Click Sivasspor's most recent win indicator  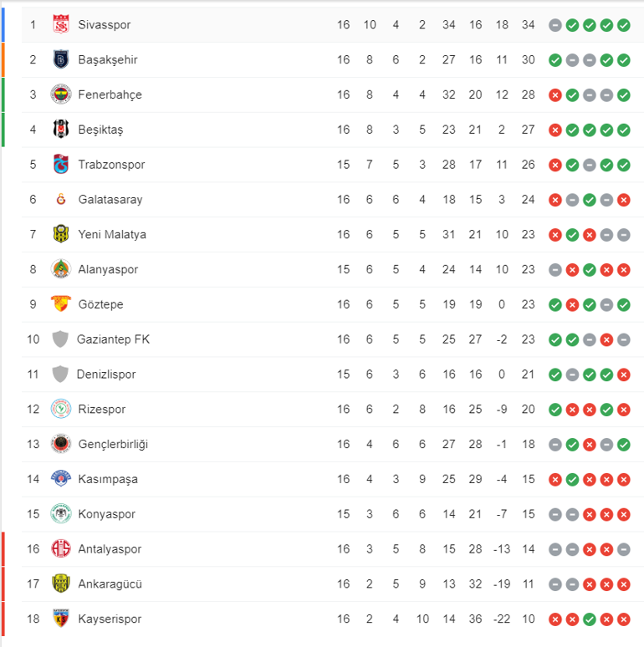click(624, 25)
